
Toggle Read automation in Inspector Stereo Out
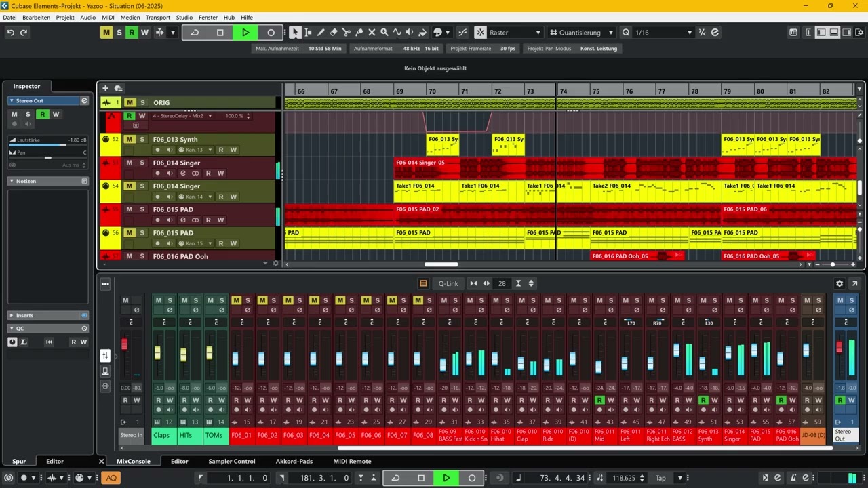42,114
